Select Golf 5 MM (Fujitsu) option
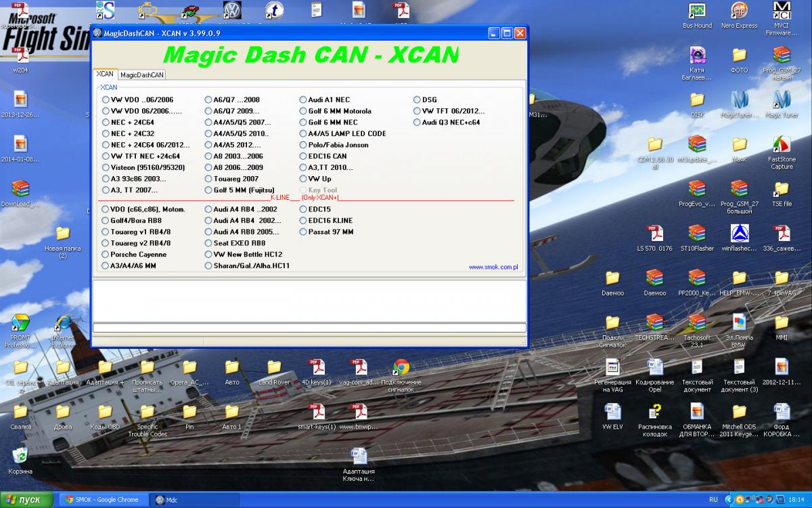Image resolution: width=812 pixels, height=508 pixels. click(x=208, y=190)
